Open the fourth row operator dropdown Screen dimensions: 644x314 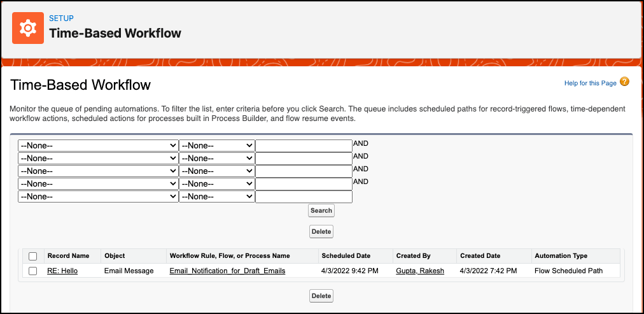click(x=217, y=183)
